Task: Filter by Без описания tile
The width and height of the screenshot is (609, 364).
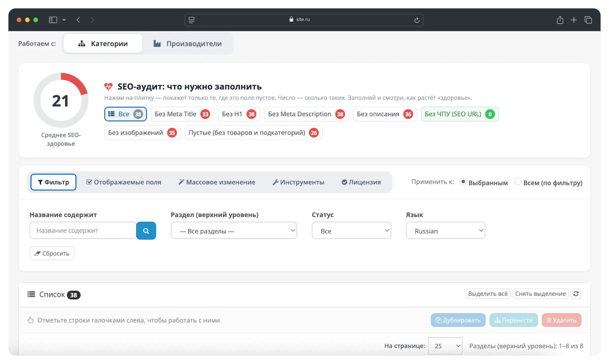Action: [385, 114]
